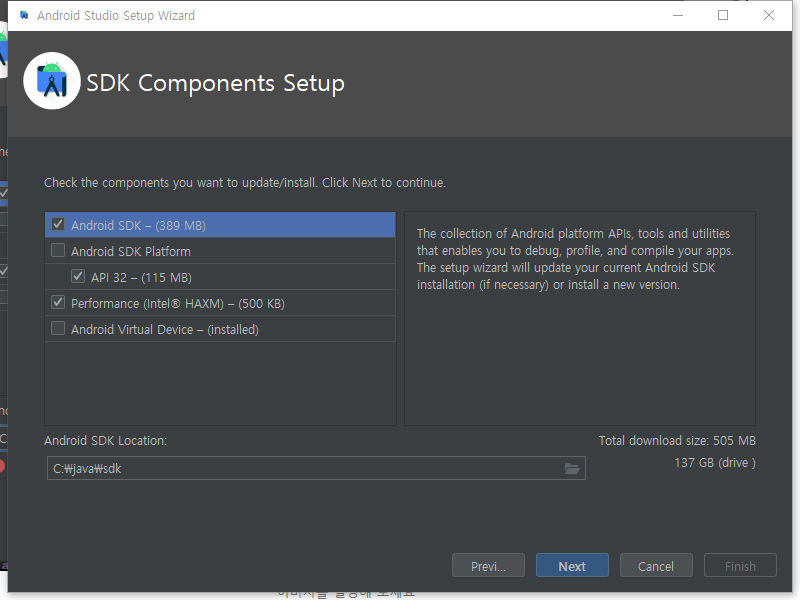
Task: Cancel the setup wizard
Action: tap(656, 566)
